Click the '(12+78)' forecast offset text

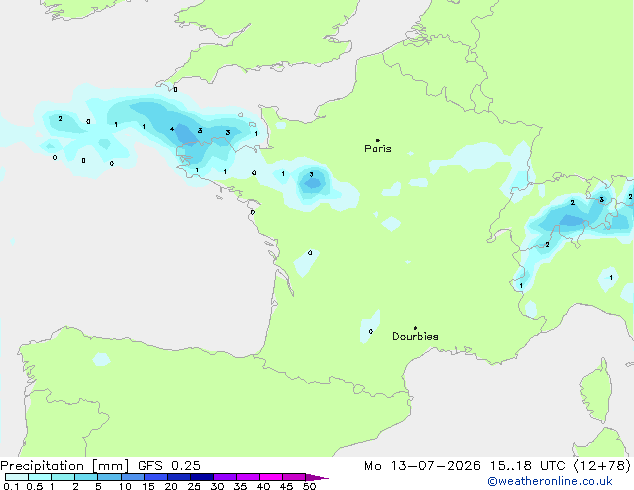coord(602,466)
